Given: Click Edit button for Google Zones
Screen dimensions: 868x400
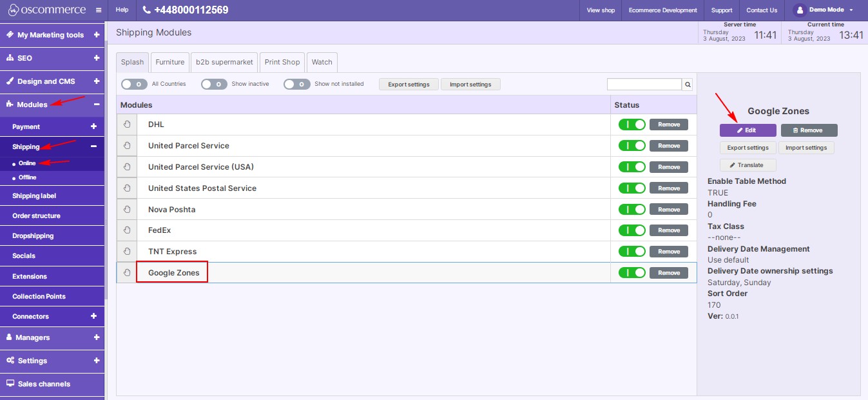Looking at the screenshot, I should pyautogui.click(x=747, y=130).
